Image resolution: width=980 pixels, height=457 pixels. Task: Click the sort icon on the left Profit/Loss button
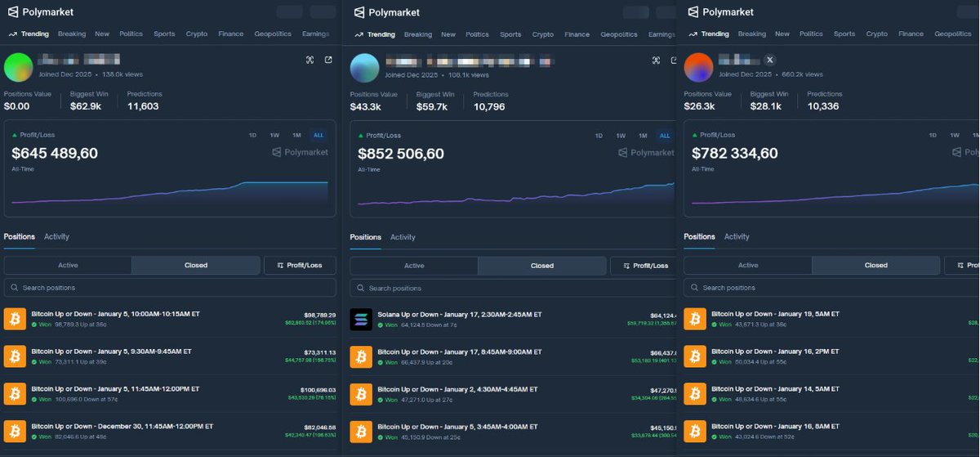(280, 266)
